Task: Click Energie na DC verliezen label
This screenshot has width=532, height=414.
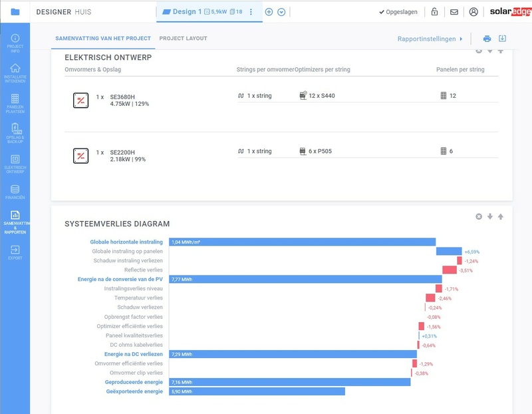Action: tap(134, 354)
